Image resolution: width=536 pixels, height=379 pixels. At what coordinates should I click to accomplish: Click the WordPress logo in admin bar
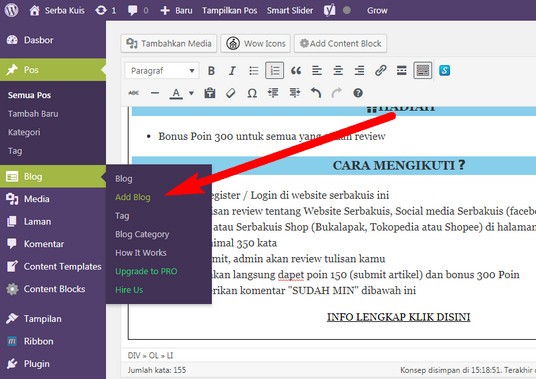tap(11, 10)
